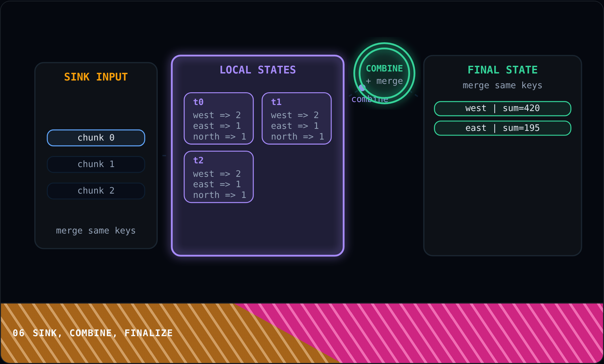The image size is (604, 364).
Task: Click the FINAL STATE panel heading
Action: (503, 70)
